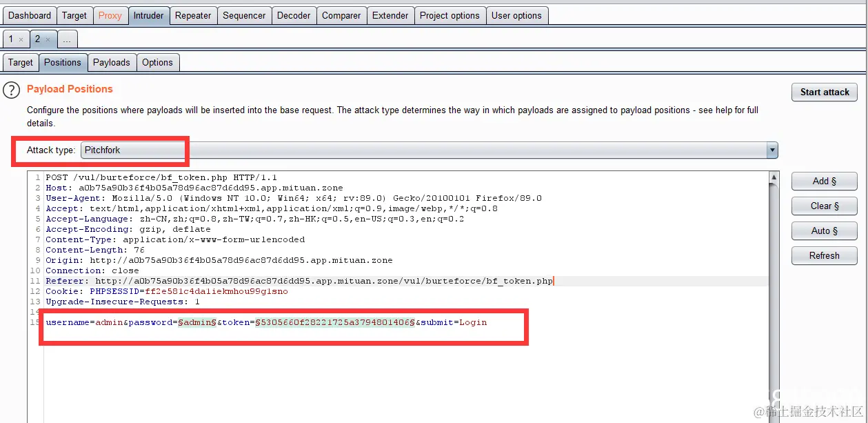868x423 pixels.
Task: Go to the Comparer tab
Action: point(341,15)
